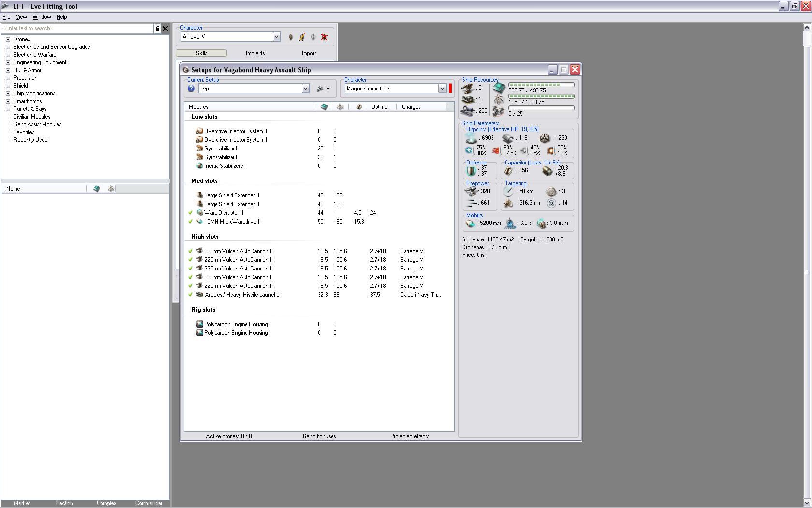Click the thermal resistance flame icon
This screenshot has height=508, width=812.
coord(496,150)
